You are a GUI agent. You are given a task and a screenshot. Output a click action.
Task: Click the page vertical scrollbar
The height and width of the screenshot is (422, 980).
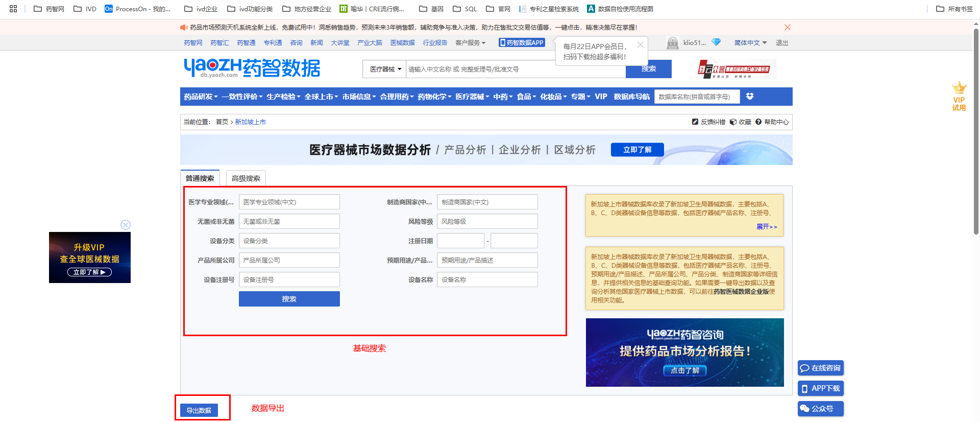click(976, 132)
